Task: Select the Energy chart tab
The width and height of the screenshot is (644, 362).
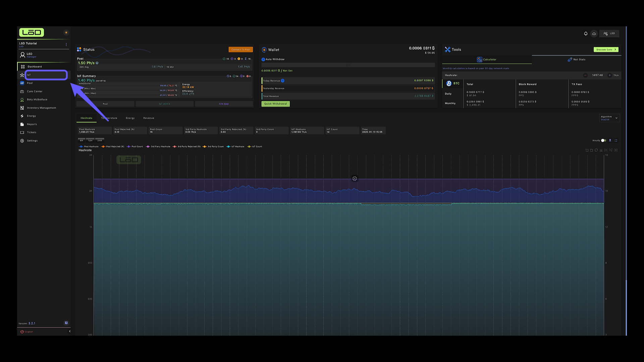Action: (130, 118)
